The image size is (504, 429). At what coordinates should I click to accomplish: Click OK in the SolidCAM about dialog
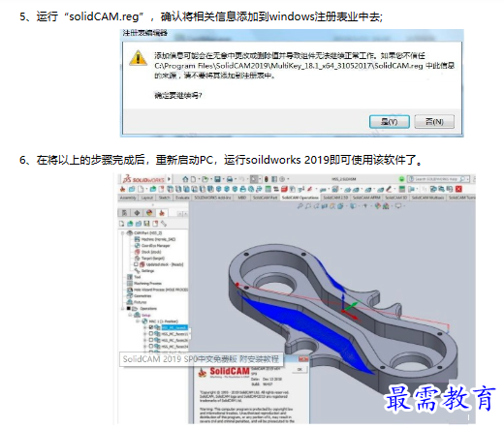tap(299, 369)
